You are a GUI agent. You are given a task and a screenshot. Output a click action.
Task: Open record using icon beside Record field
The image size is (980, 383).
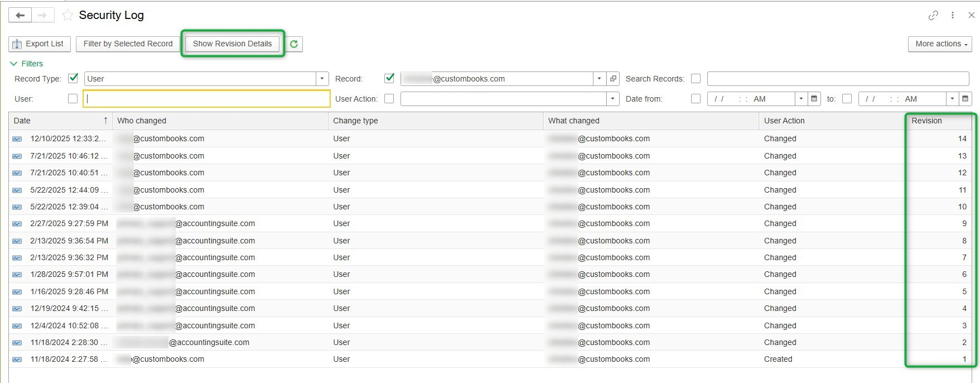tap(613, 79)
